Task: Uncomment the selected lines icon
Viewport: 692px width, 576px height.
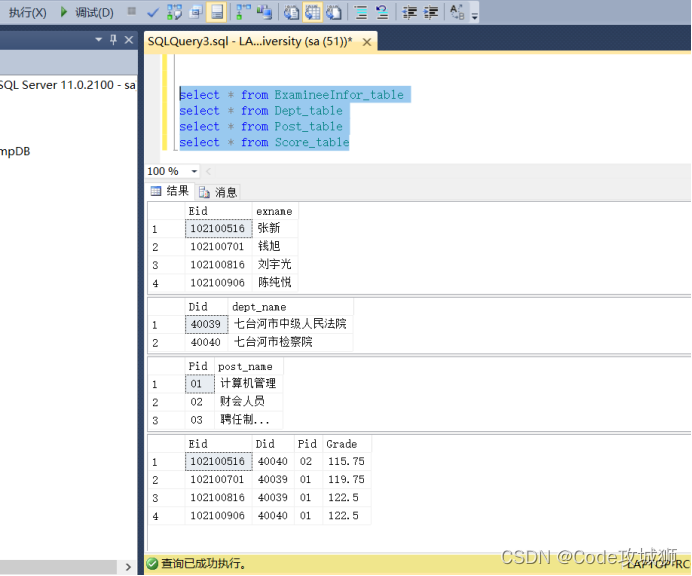Action: click(382, 12)
